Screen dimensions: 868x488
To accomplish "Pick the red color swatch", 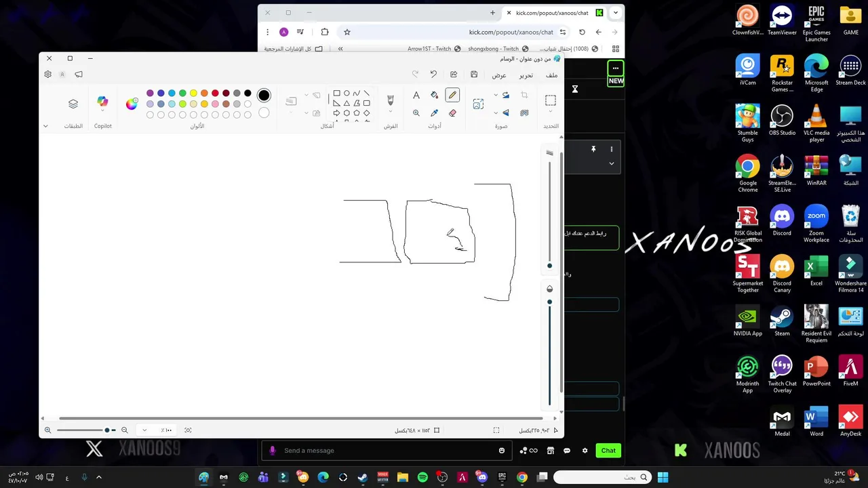I will coord(215,94).
